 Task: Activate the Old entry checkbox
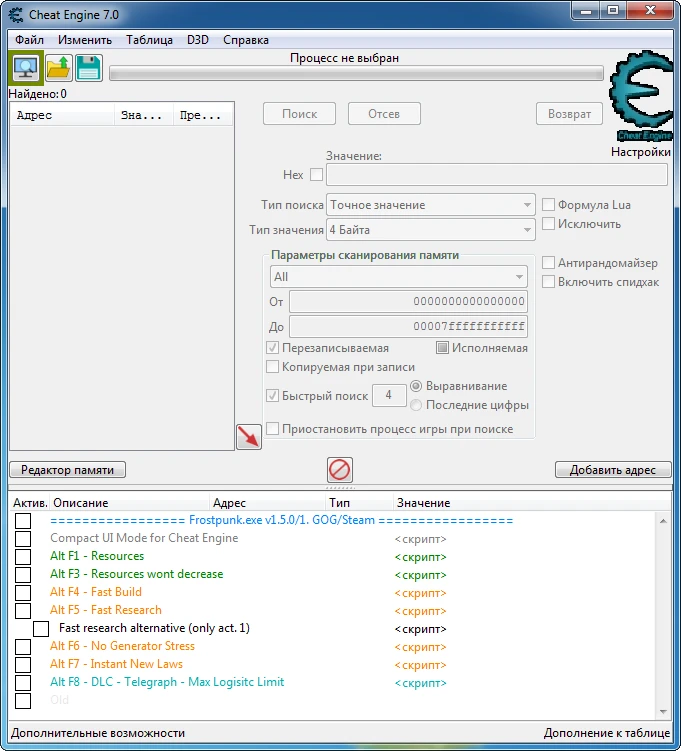click(23, 700)
